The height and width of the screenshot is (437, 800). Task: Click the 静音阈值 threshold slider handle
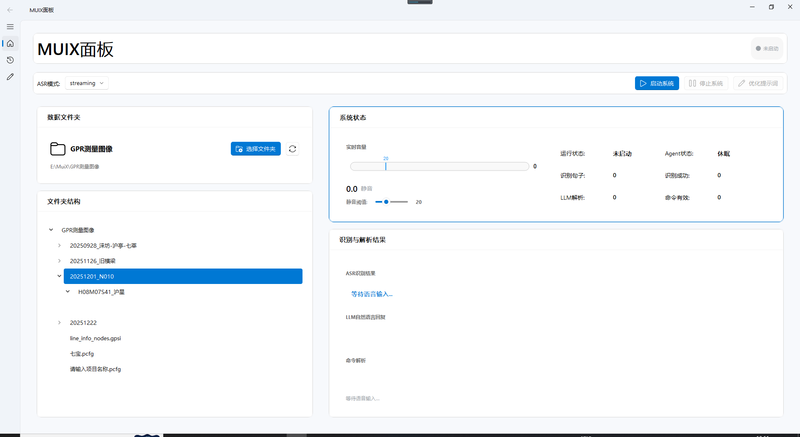tap(386, 202)
